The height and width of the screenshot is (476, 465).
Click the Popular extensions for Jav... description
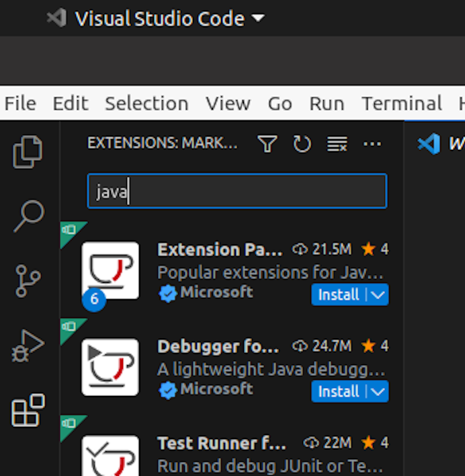[x=271, y=272]
